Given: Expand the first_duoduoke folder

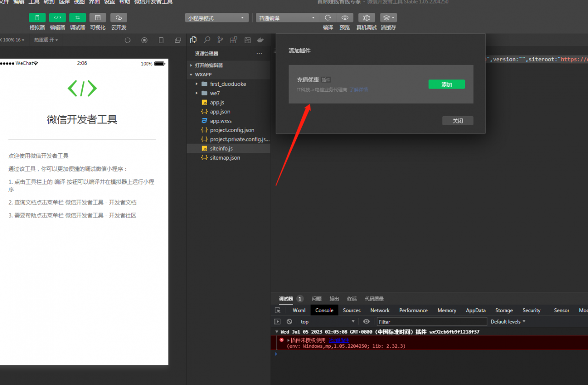Looking at the screenshot, I should pos(228,84).
